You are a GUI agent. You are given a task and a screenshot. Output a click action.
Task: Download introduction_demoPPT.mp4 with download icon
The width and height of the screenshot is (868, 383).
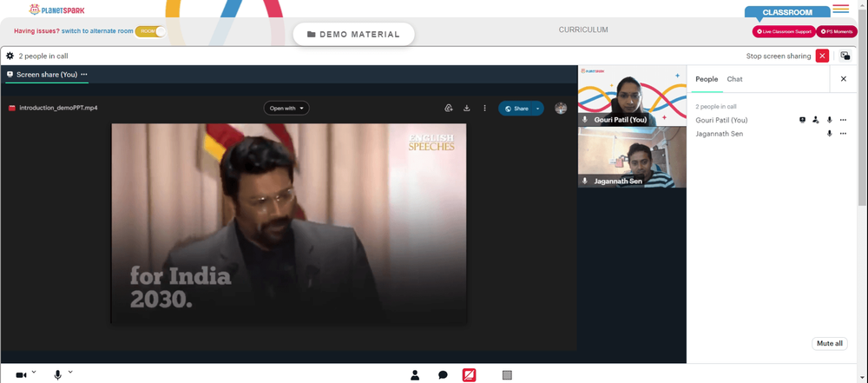click(467, 108)
